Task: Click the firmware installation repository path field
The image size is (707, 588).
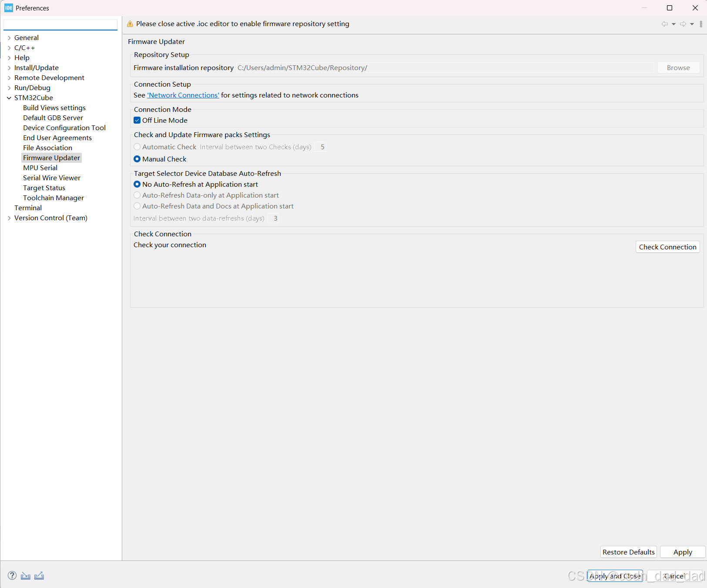Action: click(x=445, y=67)
